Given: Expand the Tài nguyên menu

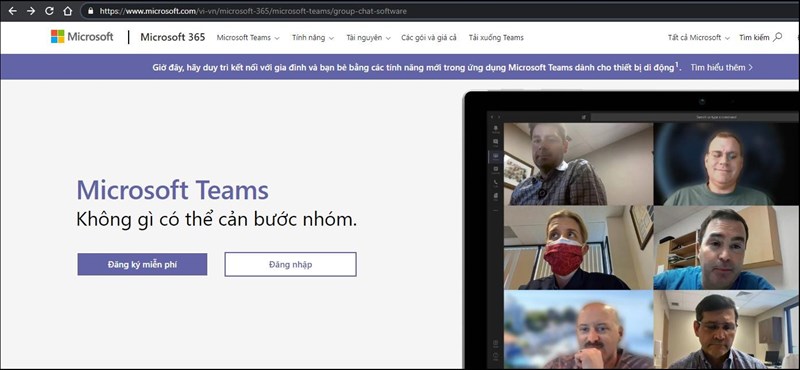Looking at the screenshot, I should [x=368, y=38].
